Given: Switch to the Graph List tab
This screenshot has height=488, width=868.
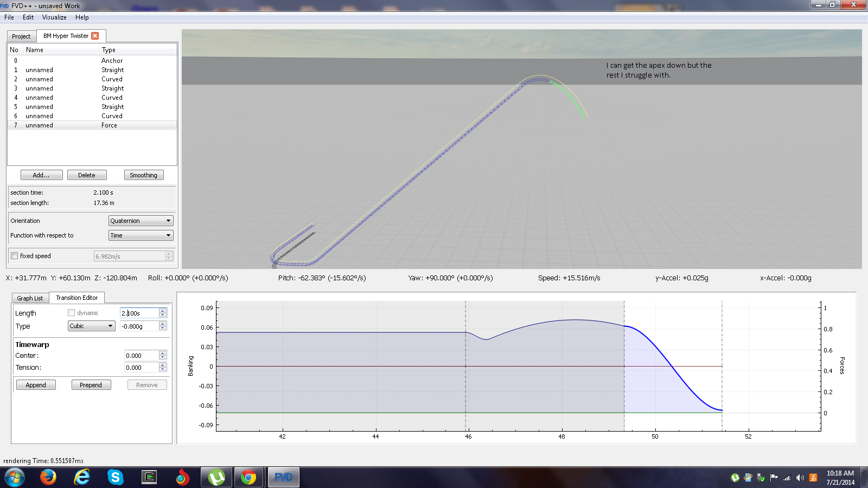Looking at the screenshot, I should tap(30, 298).
